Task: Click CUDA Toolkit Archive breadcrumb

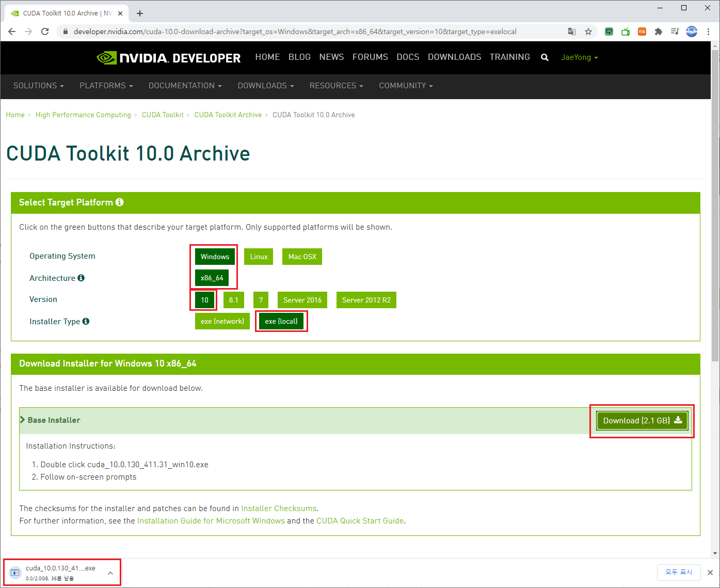Action: 228,115
